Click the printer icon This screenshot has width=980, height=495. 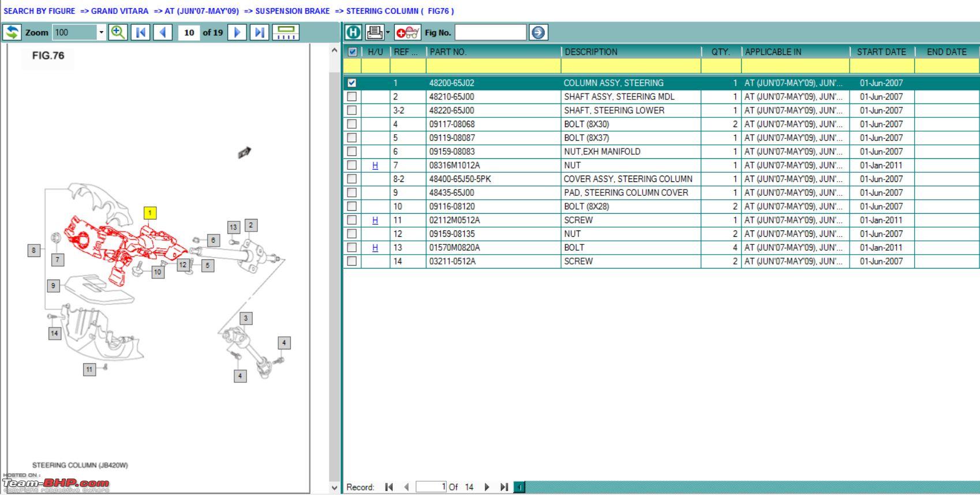pyautogui.click(x=375, y=32)
